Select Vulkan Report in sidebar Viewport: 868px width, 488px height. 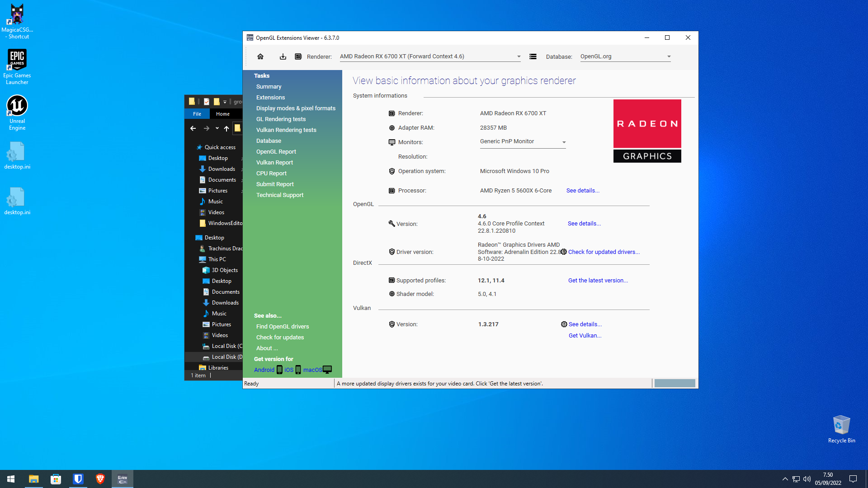click(274, 163)
